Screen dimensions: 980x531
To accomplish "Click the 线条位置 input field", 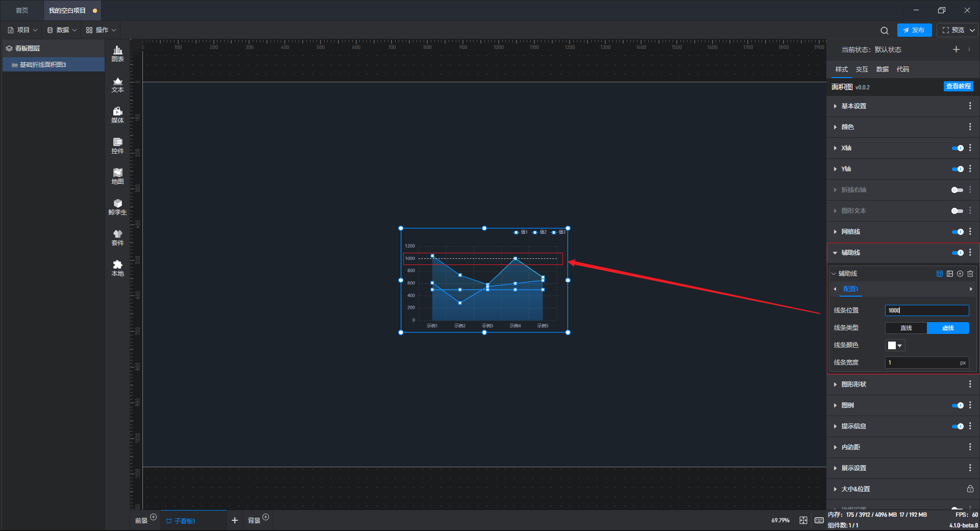I will [927, 310].
